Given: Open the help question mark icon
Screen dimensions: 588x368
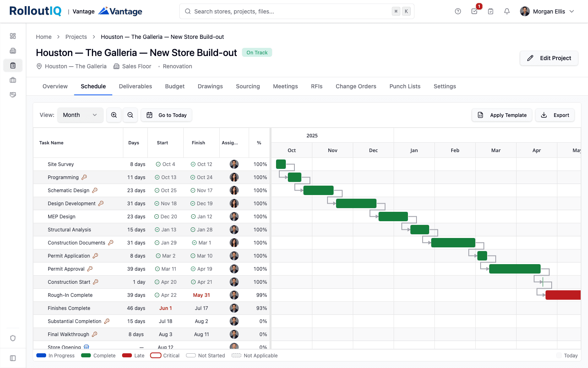Looking at the screenshot, I should [x=458, y=11].
